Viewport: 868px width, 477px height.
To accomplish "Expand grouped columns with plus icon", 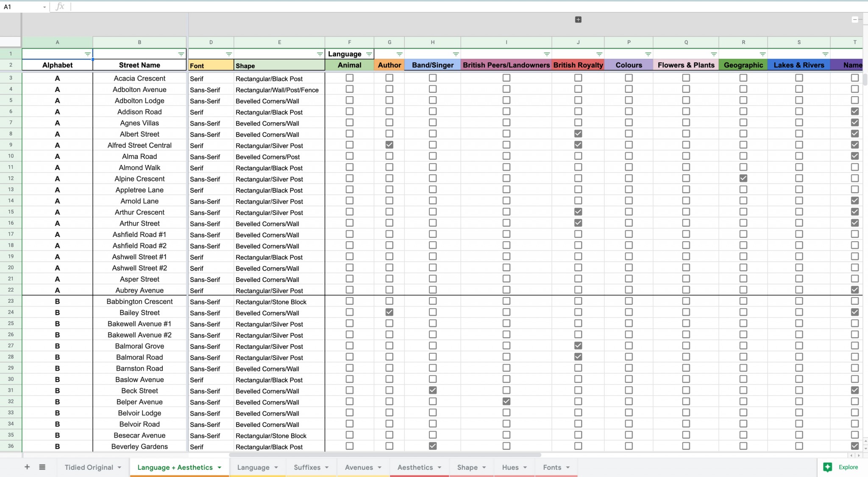I will pos(578,20).
